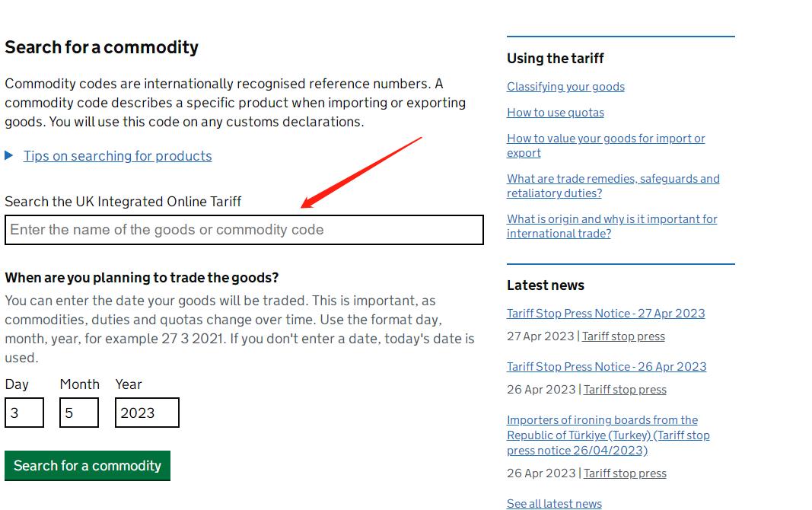The image size is (812, 510).
Task: Open 'How to value your goods' link
Action: [x=606, y=139]
